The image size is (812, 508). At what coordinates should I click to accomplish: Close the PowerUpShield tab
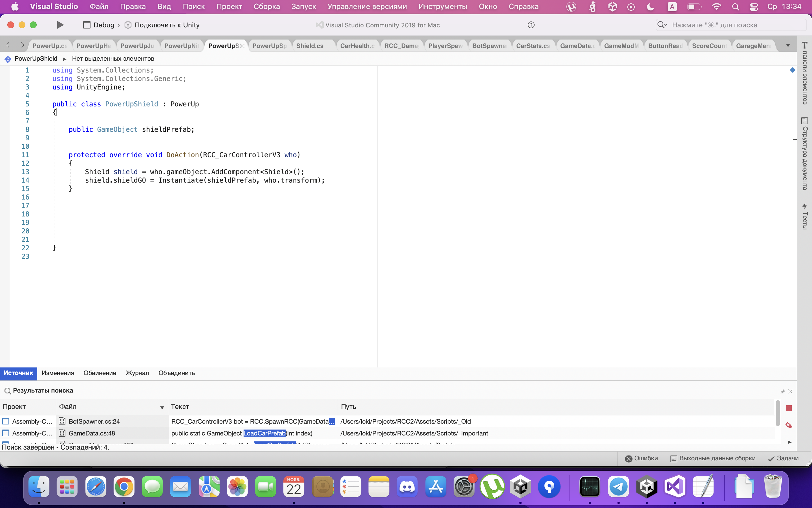(242, 46)
